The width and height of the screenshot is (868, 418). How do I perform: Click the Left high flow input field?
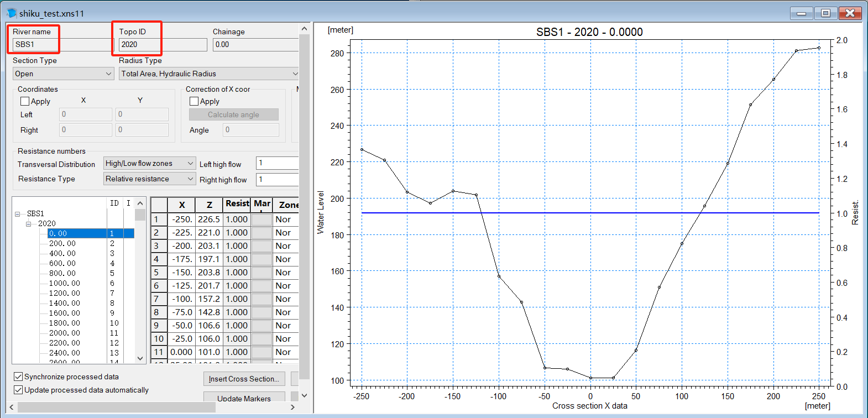278,163
